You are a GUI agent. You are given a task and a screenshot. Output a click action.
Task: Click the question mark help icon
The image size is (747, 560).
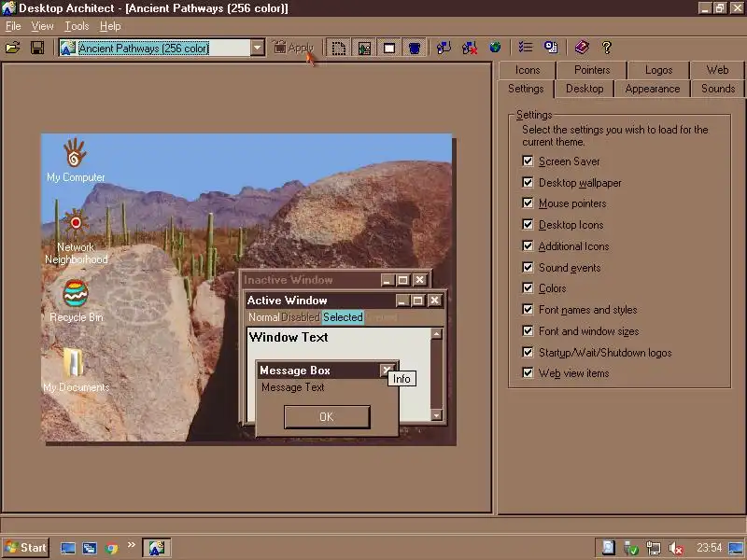tap(606, 48)
